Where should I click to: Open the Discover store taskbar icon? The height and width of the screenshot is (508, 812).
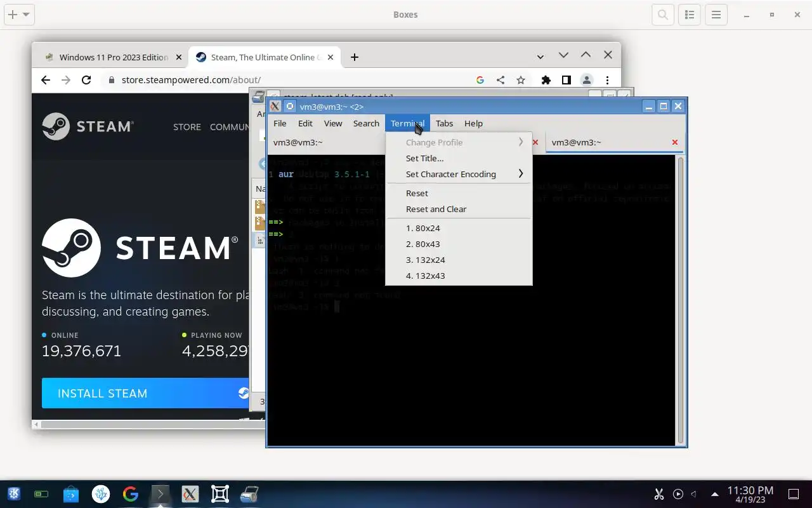(71, 494)
